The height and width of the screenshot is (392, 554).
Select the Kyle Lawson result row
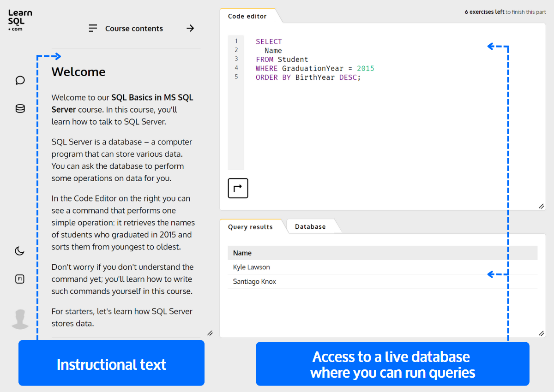click(382, 267)
